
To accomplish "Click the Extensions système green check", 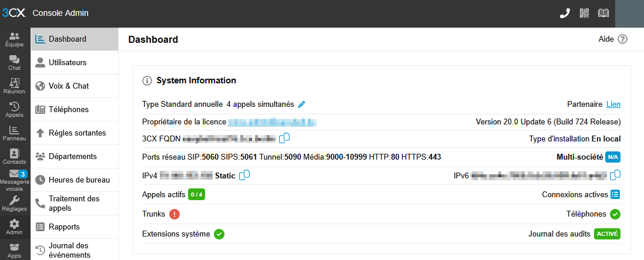I will pos(219,234).
